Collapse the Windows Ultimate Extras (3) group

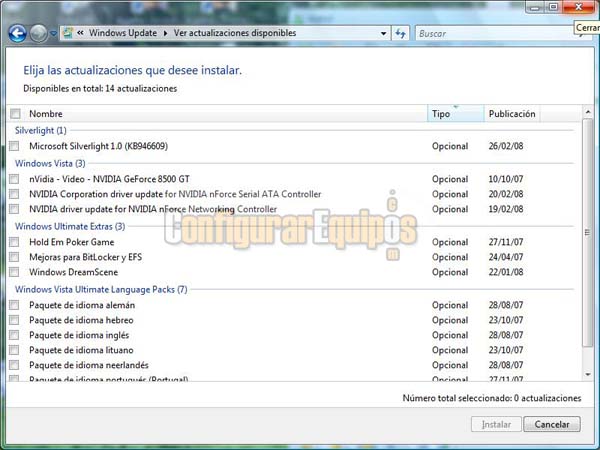click(70, 227)
